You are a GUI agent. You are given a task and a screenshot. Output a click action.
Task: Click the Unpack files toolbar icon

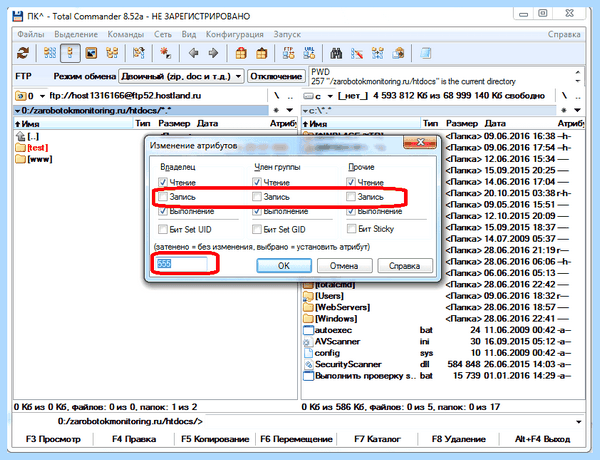tap(261, 53)
